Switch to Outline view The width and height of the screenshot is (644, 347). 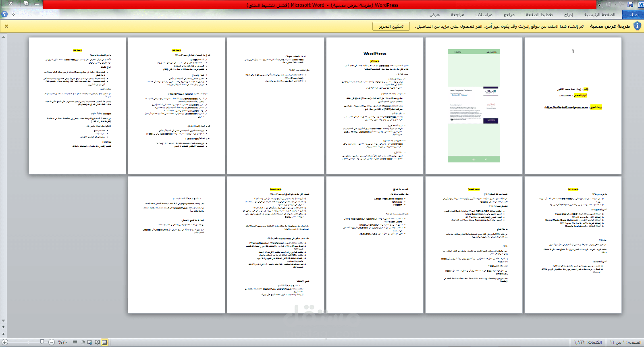click(x=83, y=342)
